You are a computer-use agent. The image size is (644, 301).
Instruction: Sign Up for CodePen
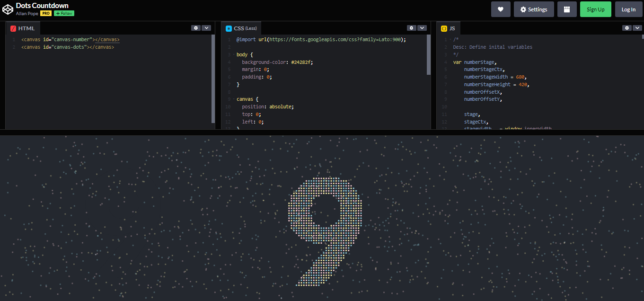click(595, 9)
